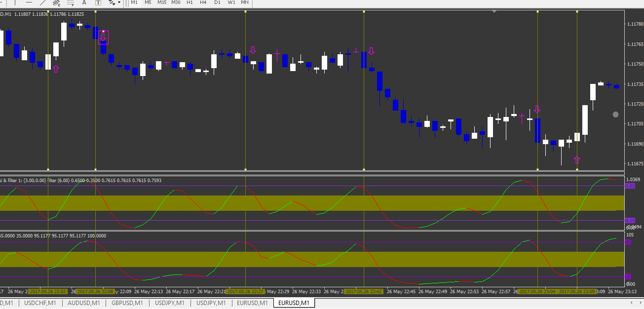
Task: Select the horizontal line drawing tool
Action: point(29,2)
